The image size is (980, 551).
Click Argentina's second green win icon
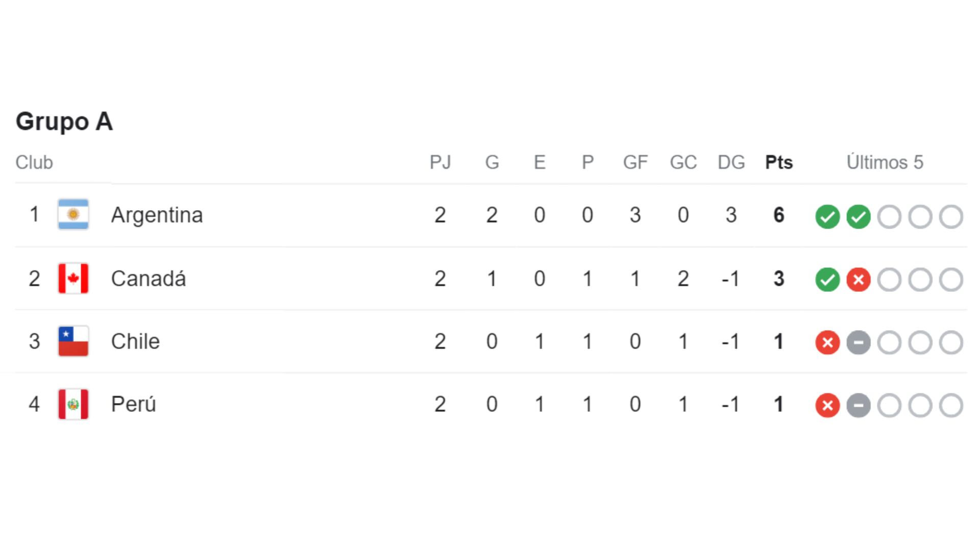click(x=859, y=216)
